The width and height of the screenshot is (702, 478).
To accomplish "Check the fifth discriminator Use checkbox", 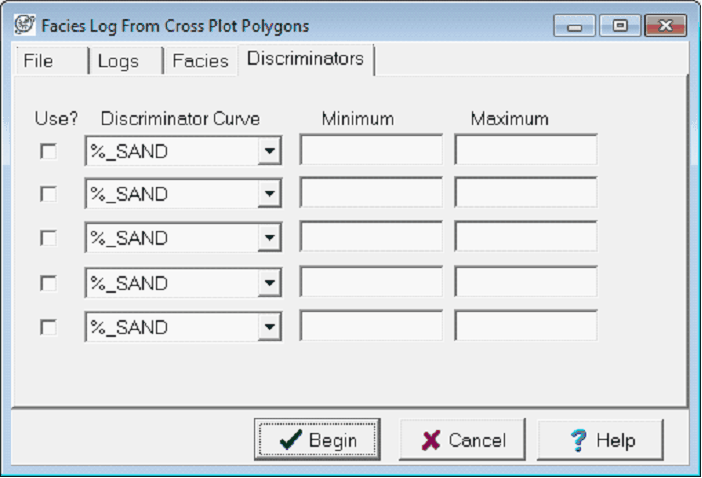I will [x=48, y=327].
